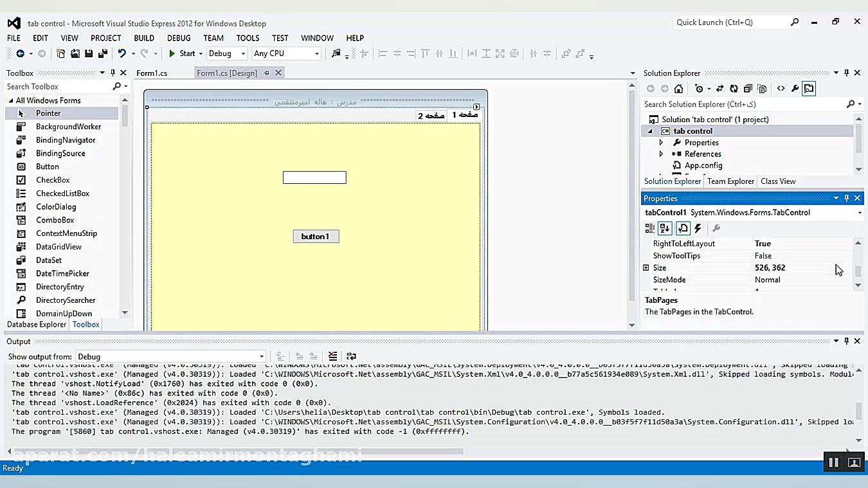Toggle Show All Files in Solution Explorer
Viewport: 868px width, 488px height.
(x=762, y=89)
